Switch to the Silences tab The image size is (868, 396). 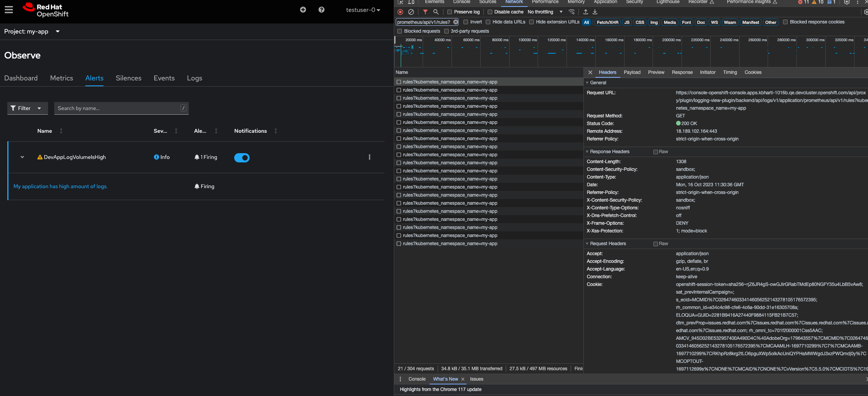click(128, 78)
